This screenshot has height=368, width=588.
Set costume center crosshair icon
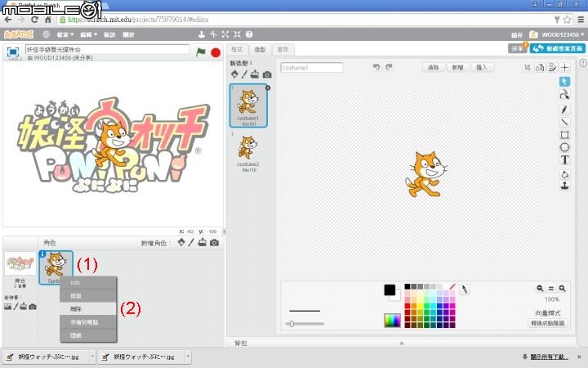click(x=564, y=68)
